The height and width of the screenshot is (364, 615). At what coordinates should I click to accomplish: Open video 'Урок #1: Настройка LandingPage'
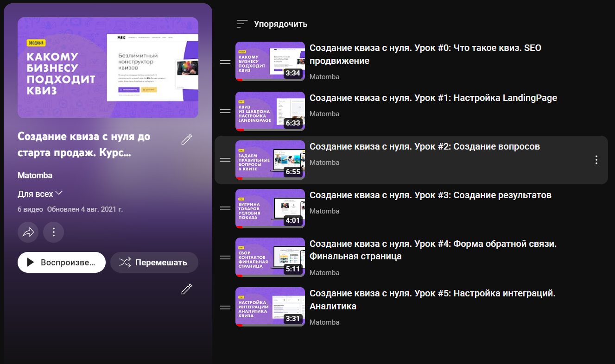point(433,98)
